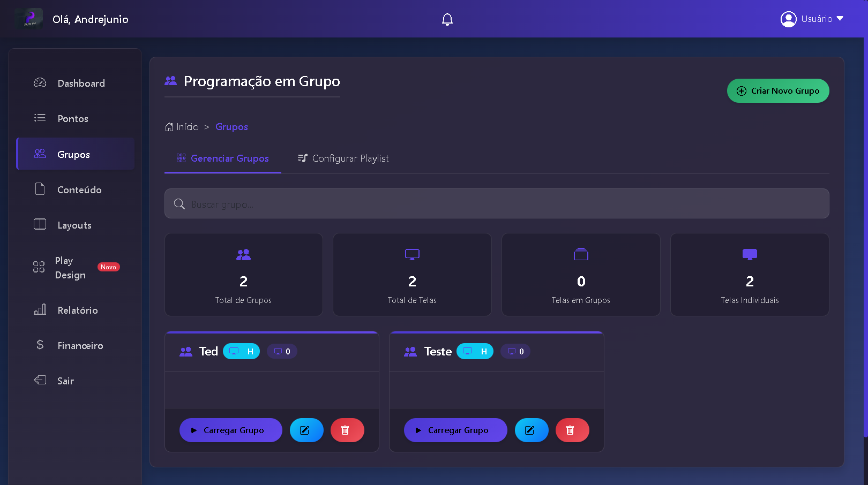
Task: Click Carregar Grupo for the Ted group
Action: tap(231, 430)
